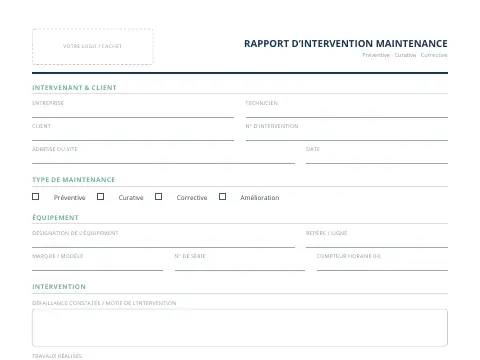The image size is (480, 360).
Task: Click the Équipement section heading
Action: pos(55,218)
